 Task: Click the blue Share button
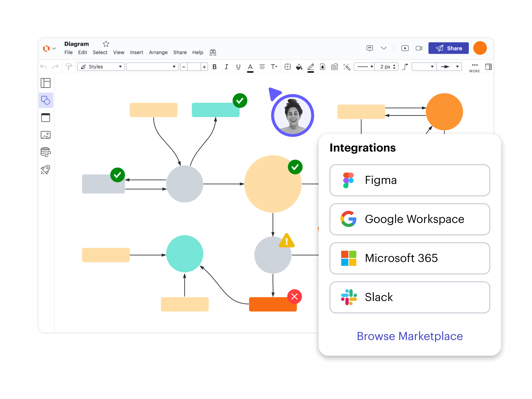448,48
